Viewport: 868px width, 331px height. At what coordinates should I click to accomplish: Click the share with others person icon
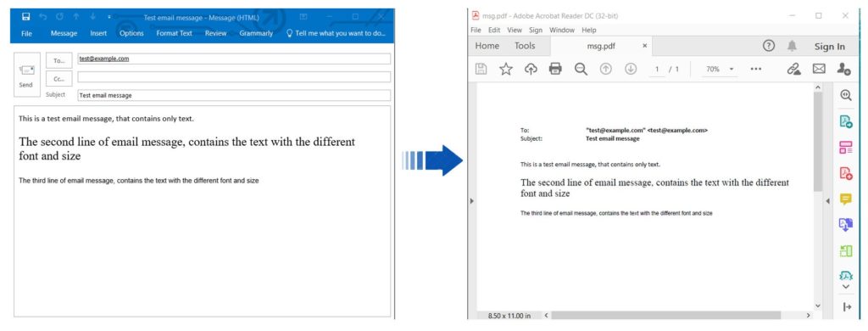[x=843, y=69]
